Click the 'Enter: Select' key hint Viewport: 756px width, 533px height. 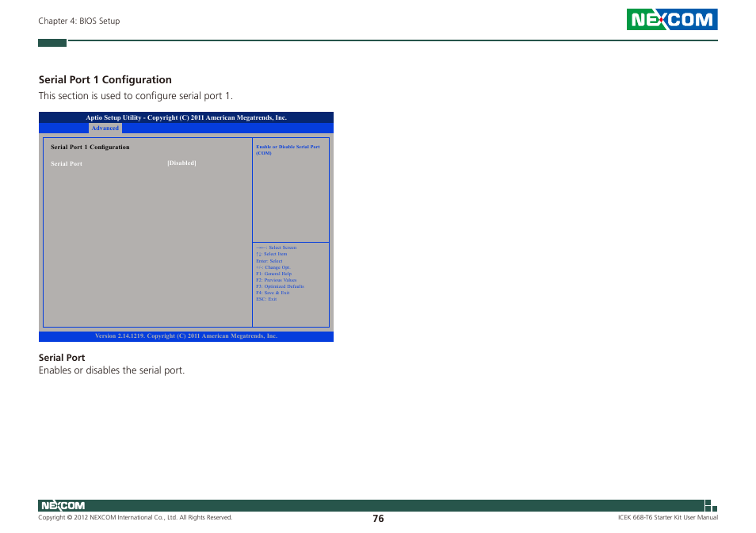click(x=269, y=260)
